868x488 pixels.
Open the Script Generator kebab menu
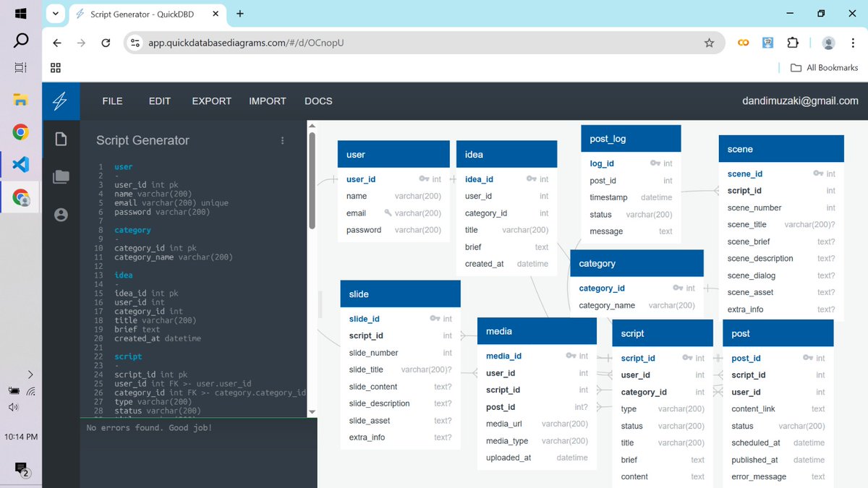click(282, 141)
